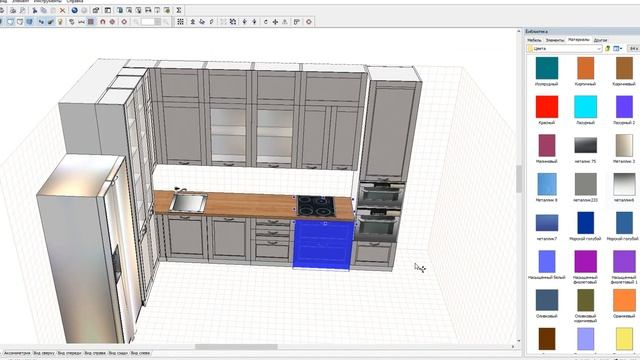Click the red X delete icon in toolbar
Viewport: 640px width, 360px height.
(x=62, y=10)
